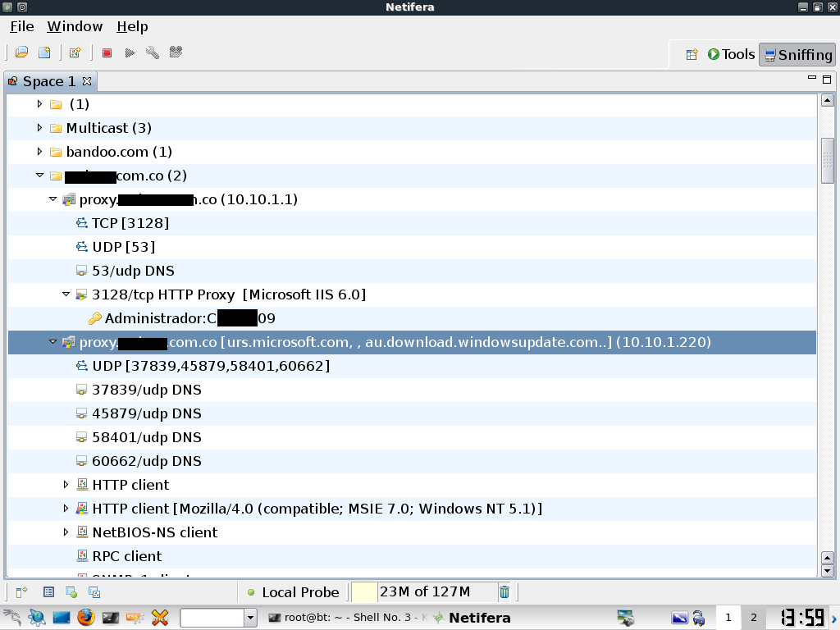The height and width of the screenshot is (630, 840).
Task: Expand the HTTP client Mozilla/4.0 node
Action: pos(66,509)
